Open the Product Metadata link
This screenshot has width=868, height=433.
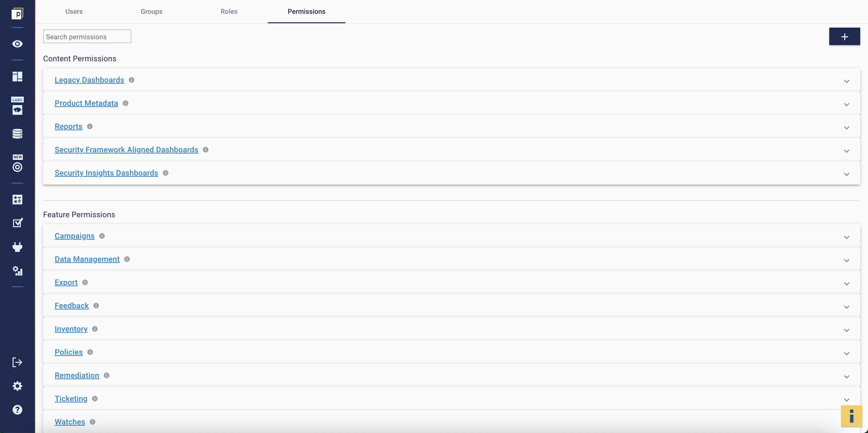(86, 103)
